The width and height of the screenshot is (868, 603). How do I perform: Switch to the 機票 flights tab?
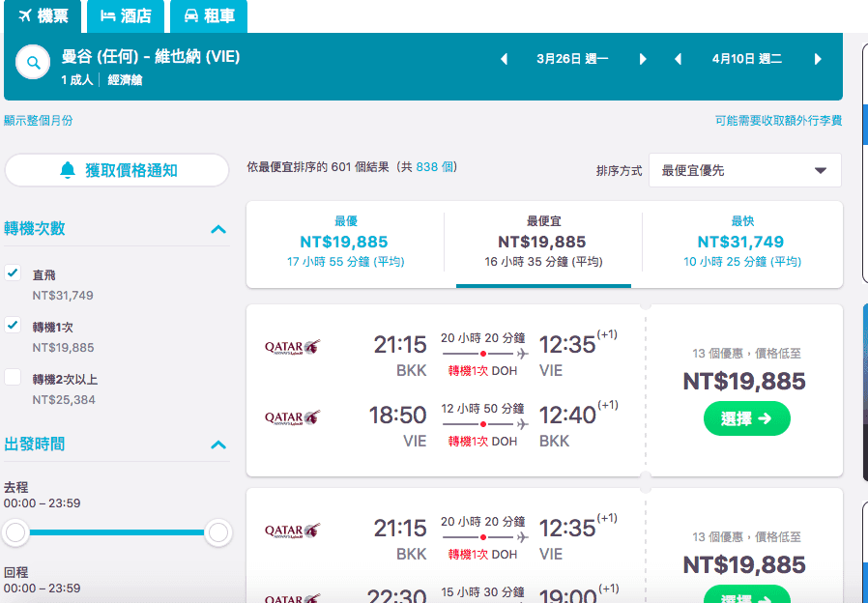43,16
